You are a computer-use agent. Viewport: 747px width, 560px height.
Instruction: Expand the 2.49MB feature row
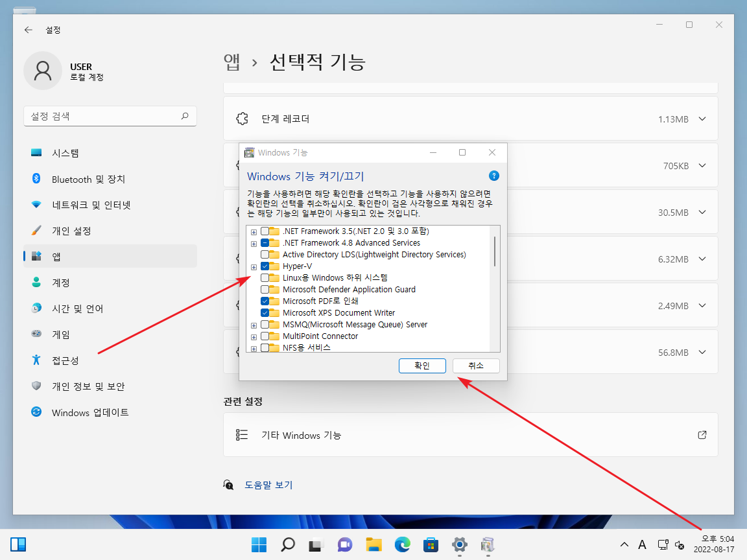[702, 306]
